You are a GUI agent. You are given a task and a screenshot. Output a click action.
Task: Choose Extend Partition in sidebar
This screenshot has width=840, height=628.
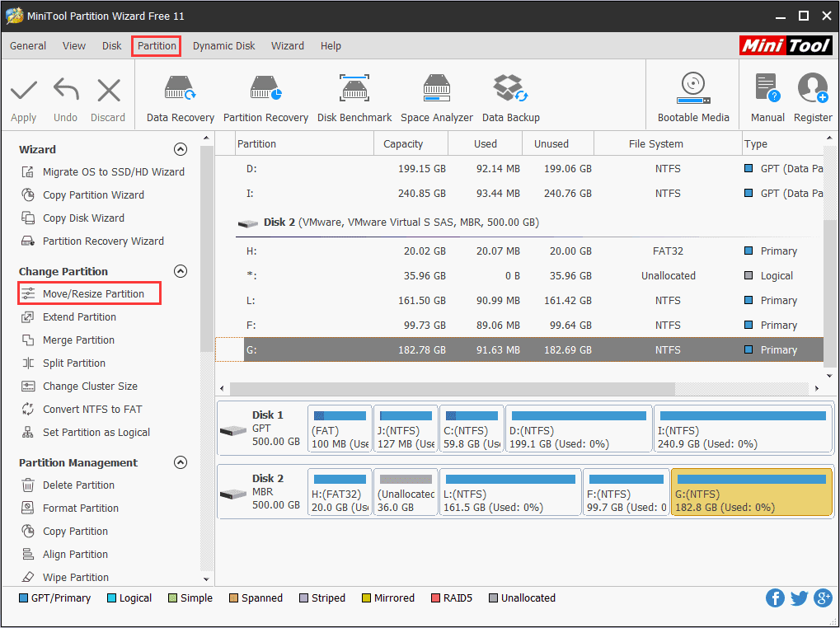[x=68, y=317]
